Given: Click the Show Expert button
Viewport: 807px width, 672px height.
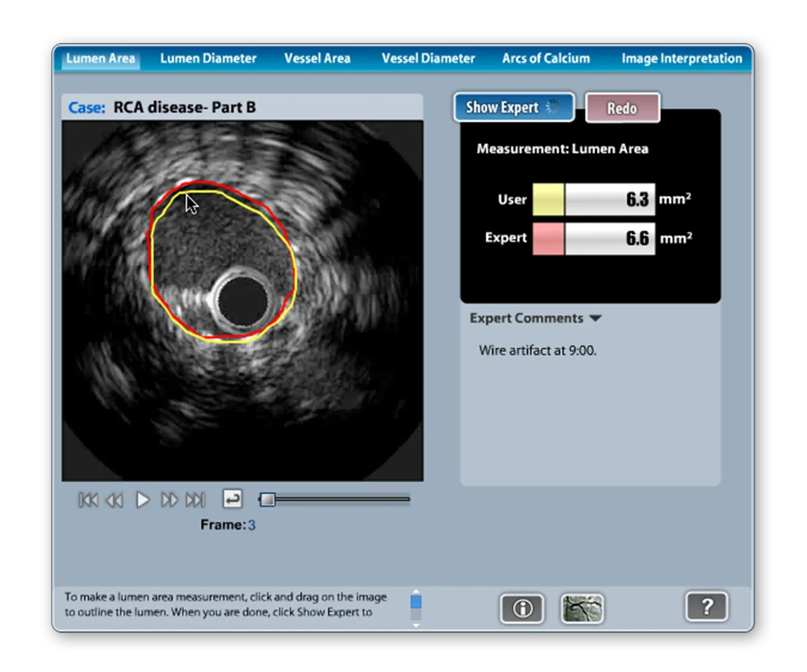Looking at the screenshot, I should [x=514, y=108].
